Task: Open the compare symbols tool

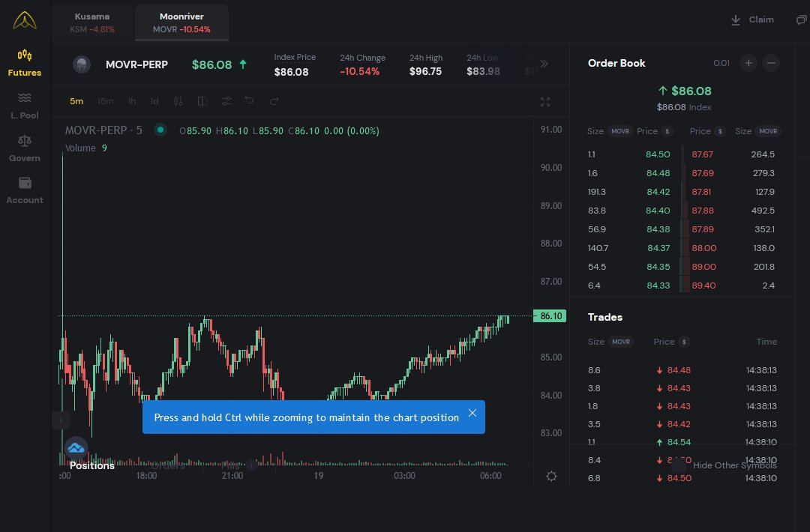Action: click(x=202, y=101)
